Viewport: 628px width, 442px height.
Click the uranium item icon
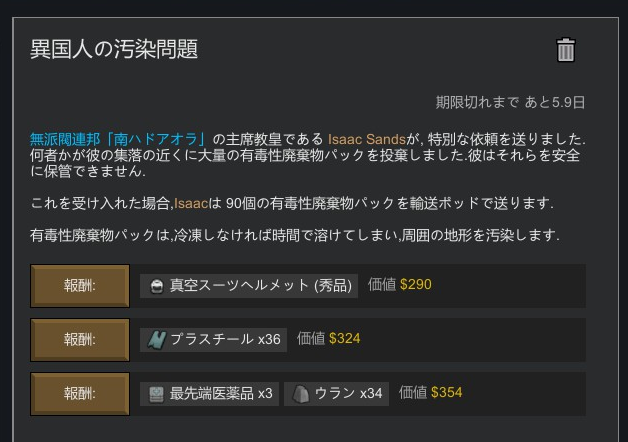click(301, 394)
